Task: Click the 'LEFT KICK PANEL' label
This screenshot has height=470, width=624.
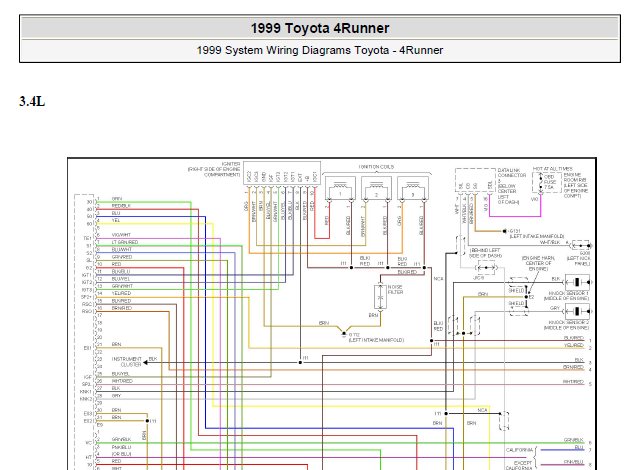Action: pos(579,261)
